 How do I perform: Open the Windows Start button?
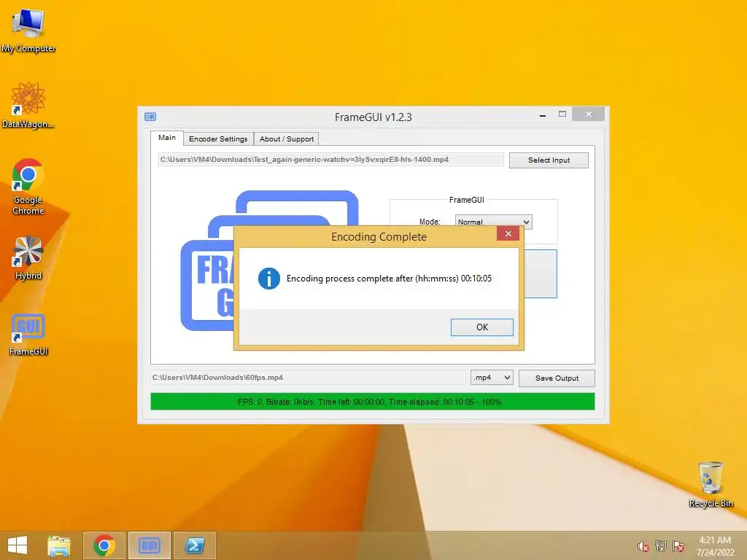(18, 545)
